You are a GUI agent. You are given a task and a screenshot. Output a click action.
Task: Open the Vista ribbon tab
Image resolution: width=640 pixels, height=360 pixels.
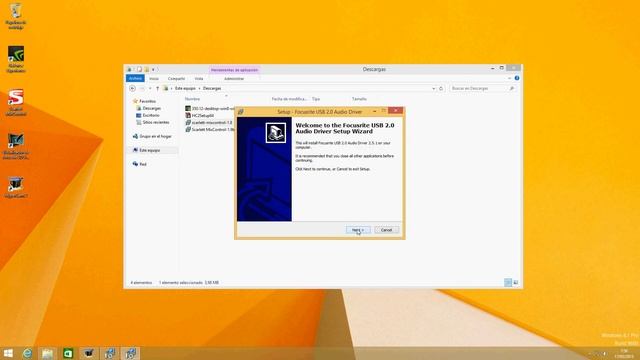click(x=199, y=78)
